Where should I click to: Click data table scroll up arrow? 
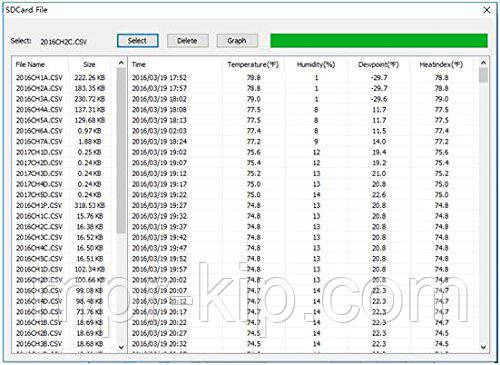coord(483,63)
